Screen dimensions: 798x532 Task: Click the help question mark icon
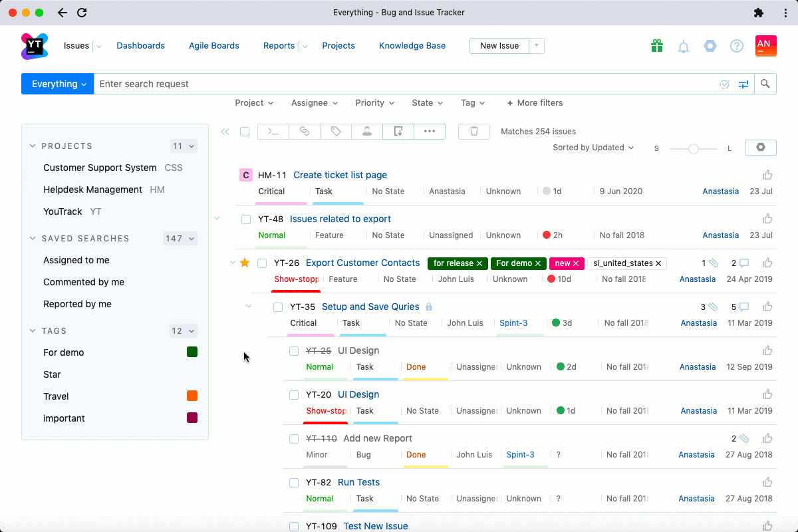pyautogui.click(x=736, y=46)
